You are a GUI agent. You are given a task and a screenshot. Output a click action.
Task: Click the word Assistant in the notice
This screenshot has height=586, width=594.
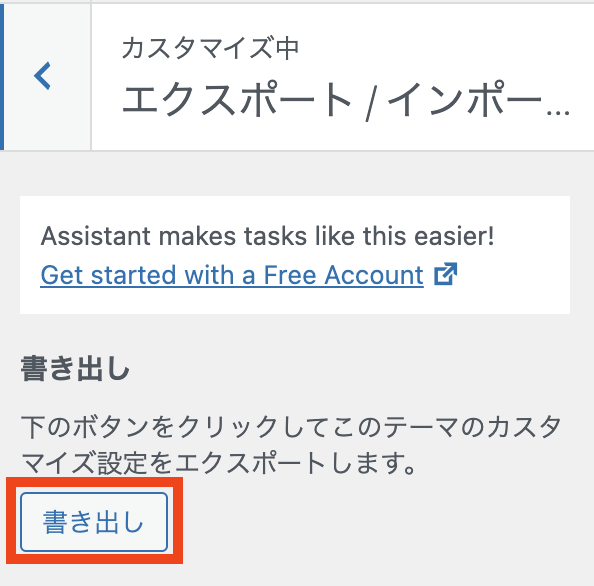[x=96, y=236]
